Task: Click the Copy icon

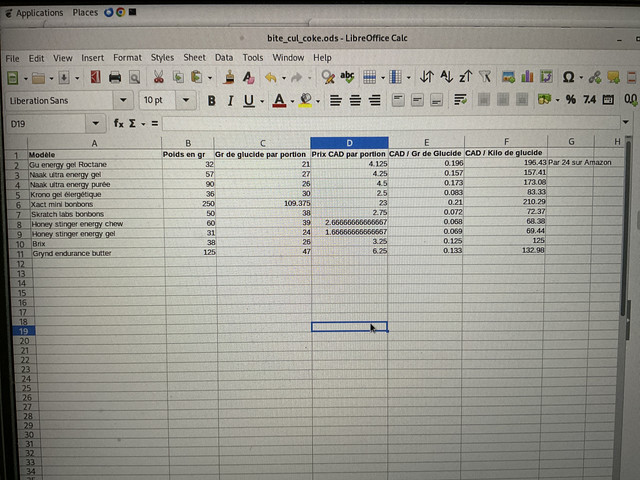Action: click(x=178, y=77)
